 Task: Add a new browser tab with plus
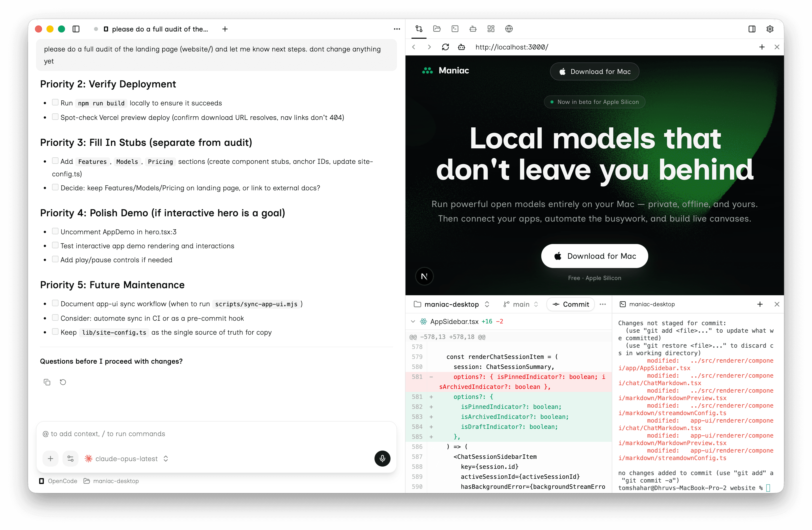coord(762,47)
